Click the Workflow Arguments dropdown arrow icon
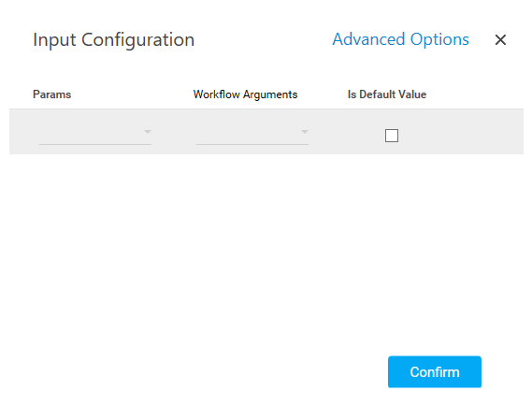The width and height of the screenshot is (532, 420). click(x=305, y=132)
